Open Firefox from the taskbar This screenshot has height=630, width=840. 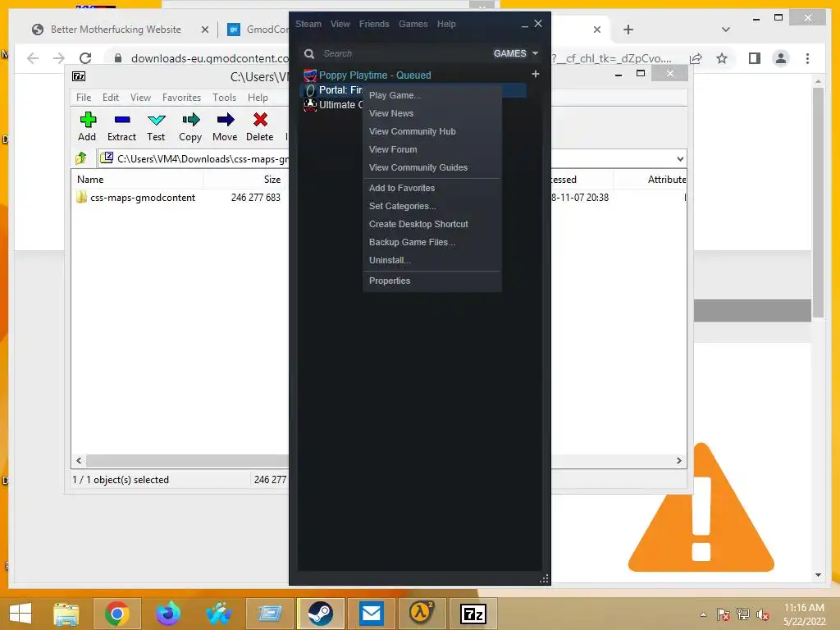tap(167, 614)
